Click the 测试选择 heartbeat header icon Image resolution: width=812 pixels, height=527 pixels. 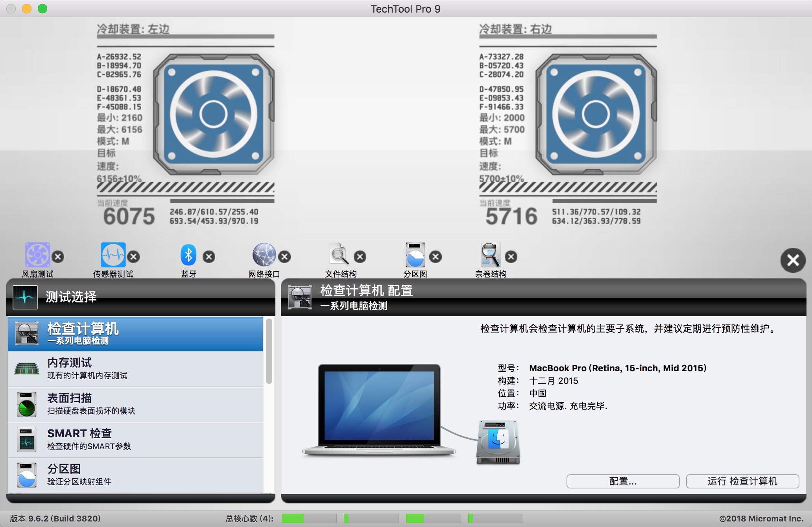pyautogui.click(x=25, y=297)
